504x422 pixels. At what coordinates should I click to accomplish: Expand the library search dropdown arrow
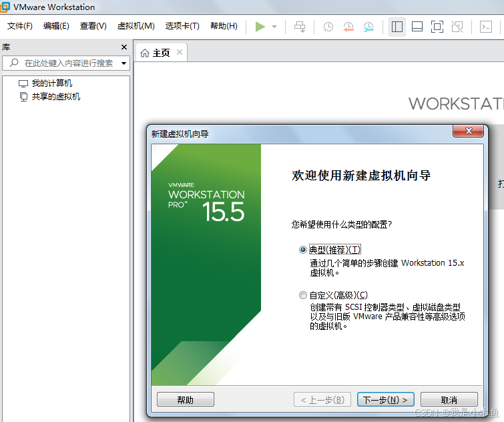click(123, 63)
